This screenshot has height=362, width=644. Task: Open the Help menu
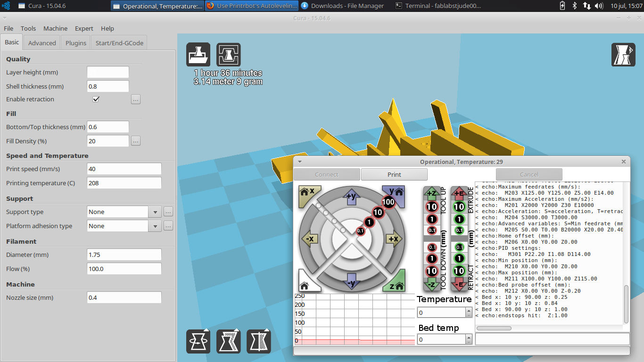[107, 28]
